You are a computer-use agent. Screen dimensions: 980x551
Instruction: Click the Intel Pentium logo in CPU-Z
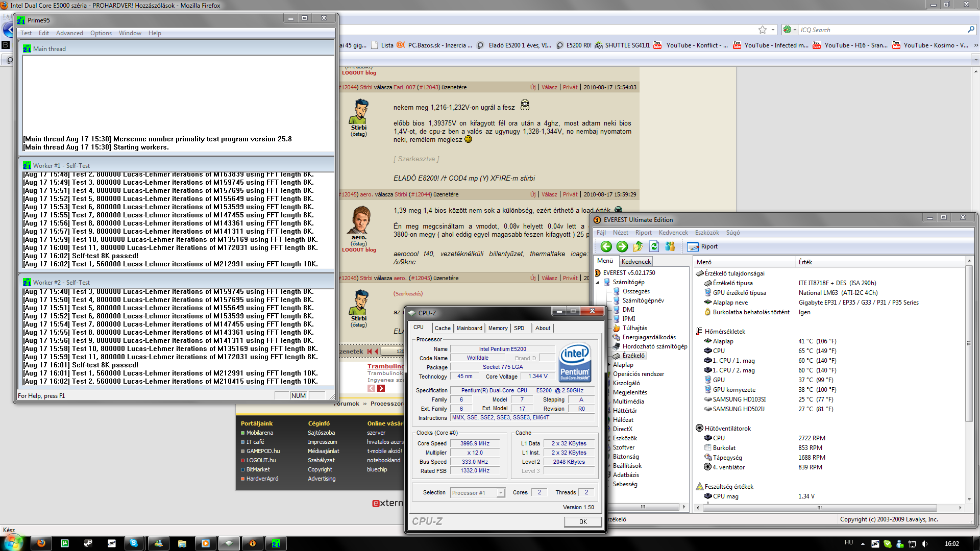pos(575,362)
